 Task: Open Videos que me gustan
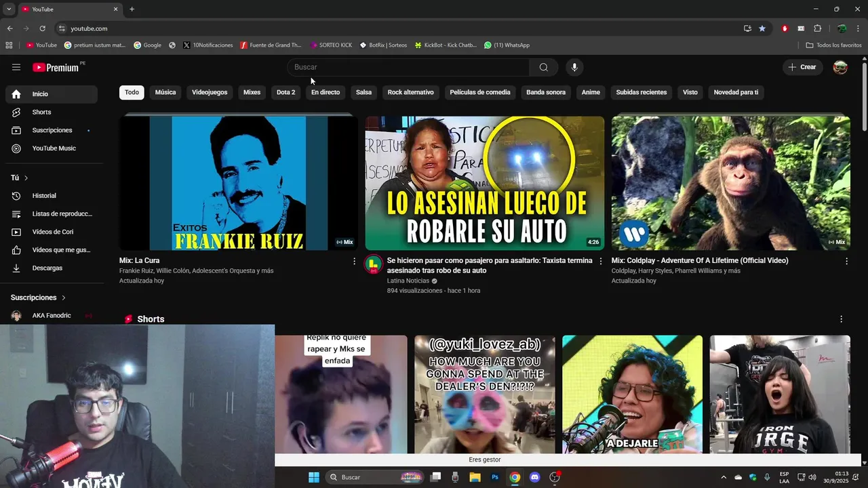pyautogui.click(x=52, y=250)
